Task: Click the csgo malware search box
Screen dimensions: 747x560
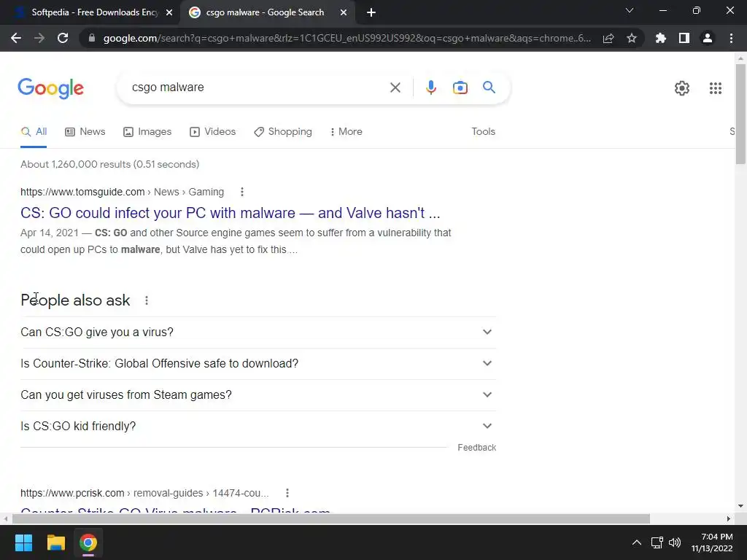Action: [258, 87]
